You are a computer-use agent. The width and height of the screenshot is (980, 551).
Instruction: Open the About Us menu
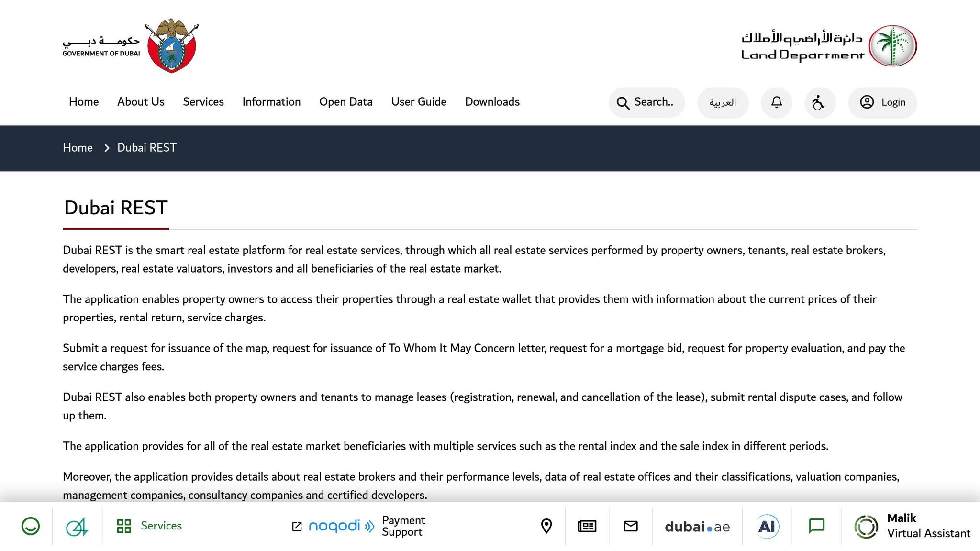pyautogui.click(x=141, y=102)
